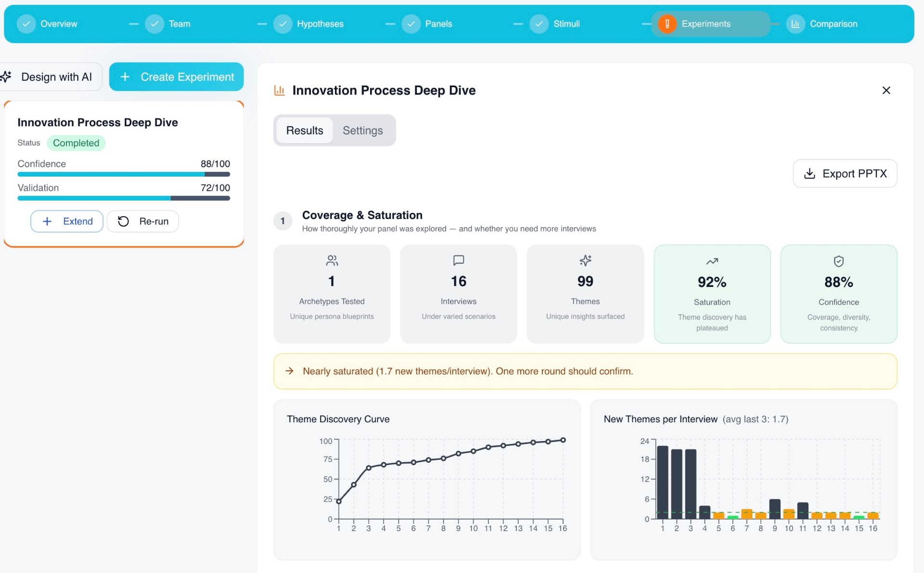The height and width of the screenshot is (573, 924).
Task: Open the Panels step
Action: pos(427,24)
